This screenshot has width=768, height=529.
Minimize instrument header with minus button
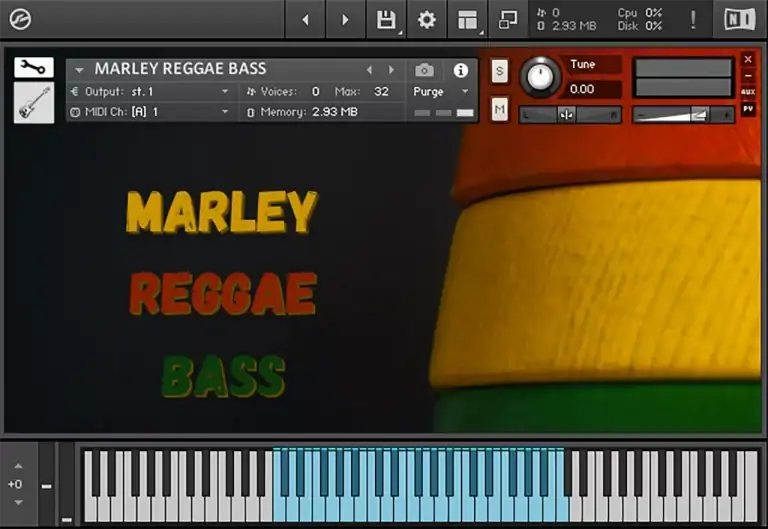click(748, 76)
